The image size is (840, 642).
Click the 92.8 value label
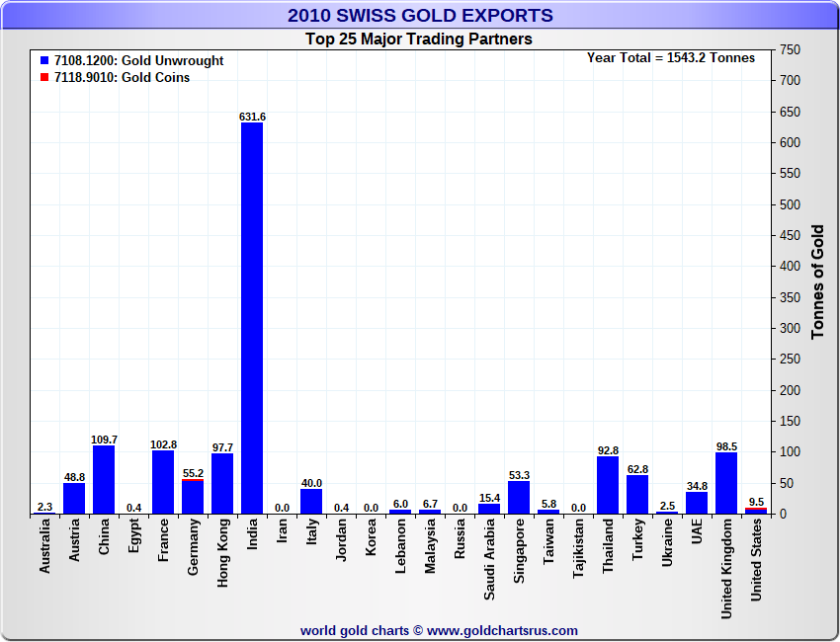click(x=608, y=450)
